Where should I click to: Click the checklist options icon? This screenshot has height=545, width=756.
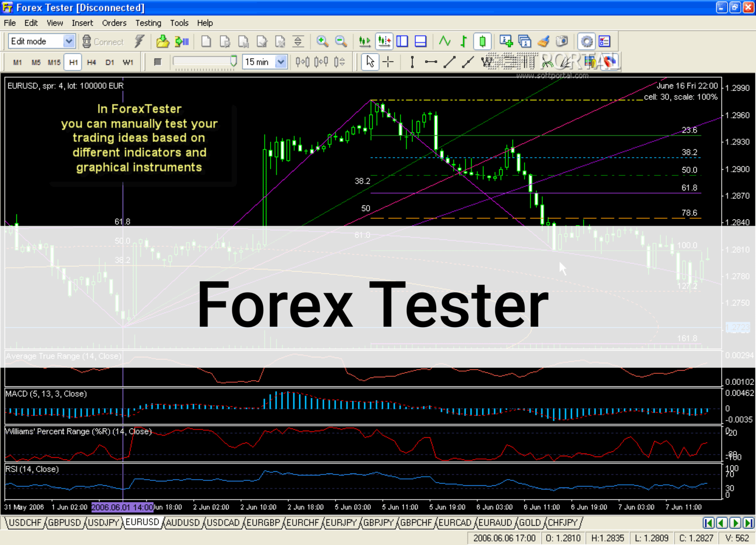604,42
